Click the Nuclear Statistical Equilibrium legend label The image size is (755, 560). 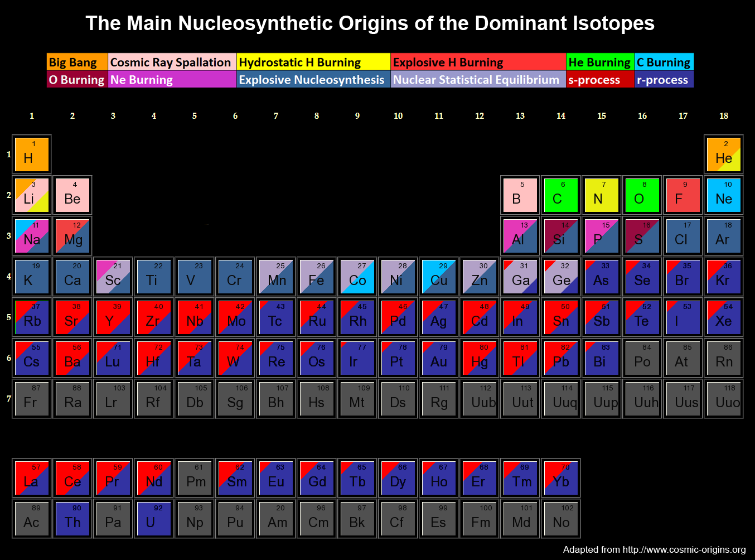477,80
